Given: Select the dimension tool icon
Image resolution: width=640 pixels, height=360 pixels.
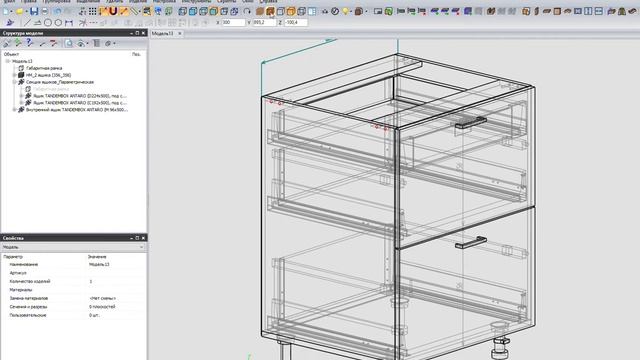Looking at the screenshot, I should click(x=69, y=23).
